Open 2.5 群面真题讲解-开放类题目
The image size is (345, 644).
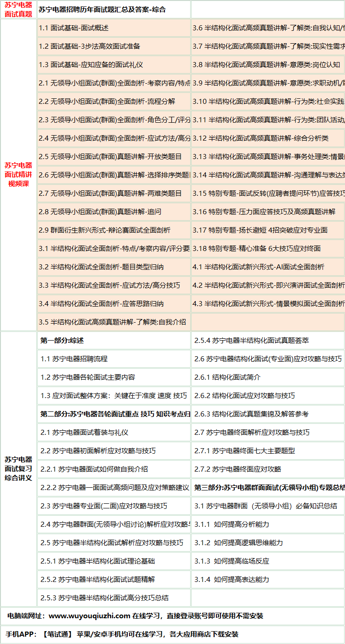click(x=110, y=156)
